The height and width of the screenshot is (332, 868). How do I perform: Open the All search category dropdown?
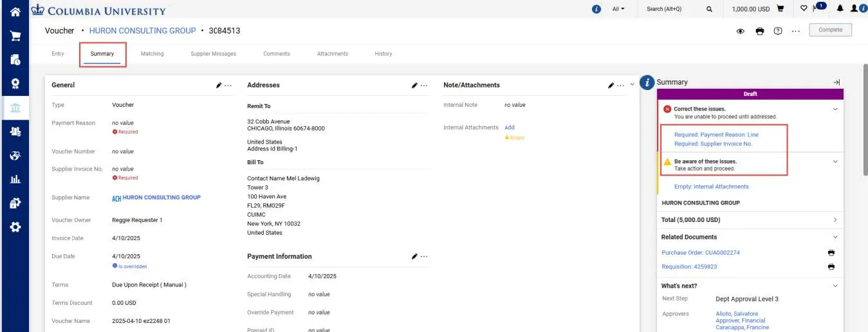click(618, 9)
